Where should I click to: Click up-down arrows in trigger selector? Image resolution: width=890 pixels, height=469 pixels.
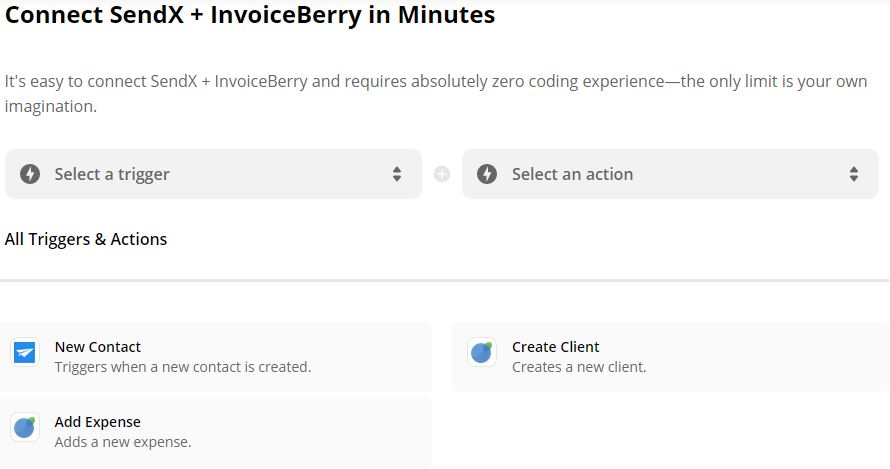[x=397, y=174]
